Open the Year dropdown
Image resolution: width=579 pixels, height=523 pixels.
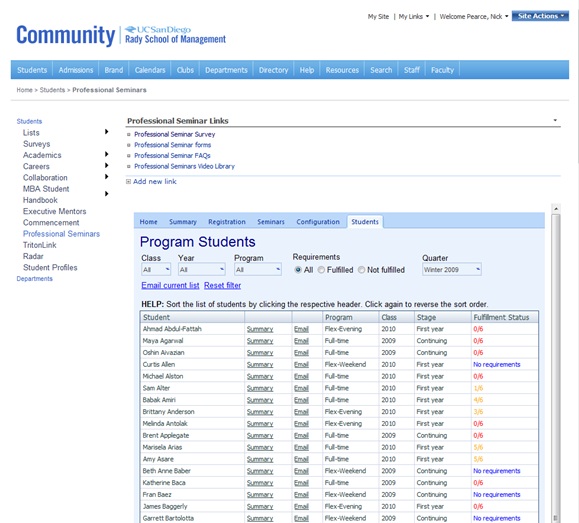coord(202,269)
